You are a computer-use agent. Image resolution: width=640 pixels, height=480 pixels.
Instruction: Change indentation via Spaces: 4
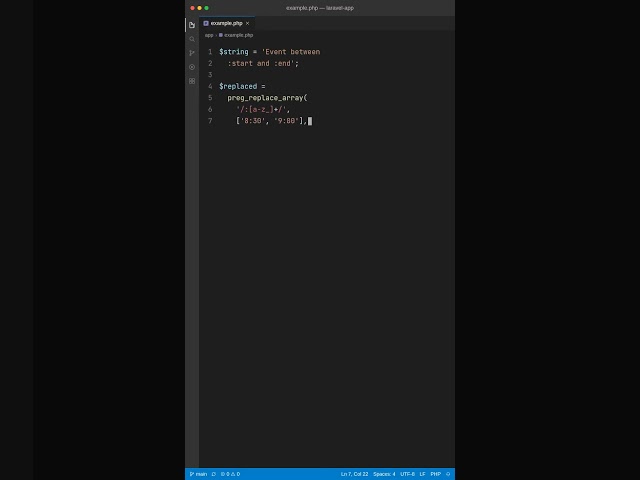tap(384, 474)
